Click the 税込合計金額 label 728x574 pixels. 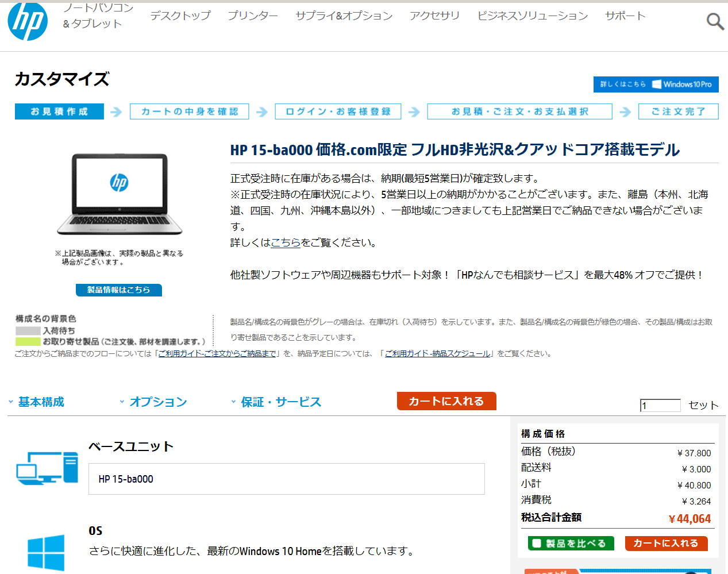coord(552,517)
